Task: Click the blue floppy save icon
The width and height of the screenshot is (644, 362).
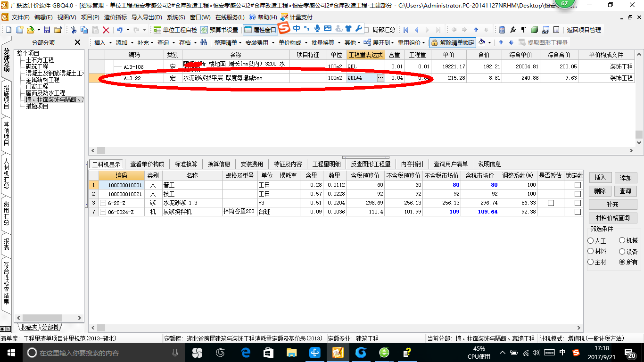Action: (x=47, y=30)
